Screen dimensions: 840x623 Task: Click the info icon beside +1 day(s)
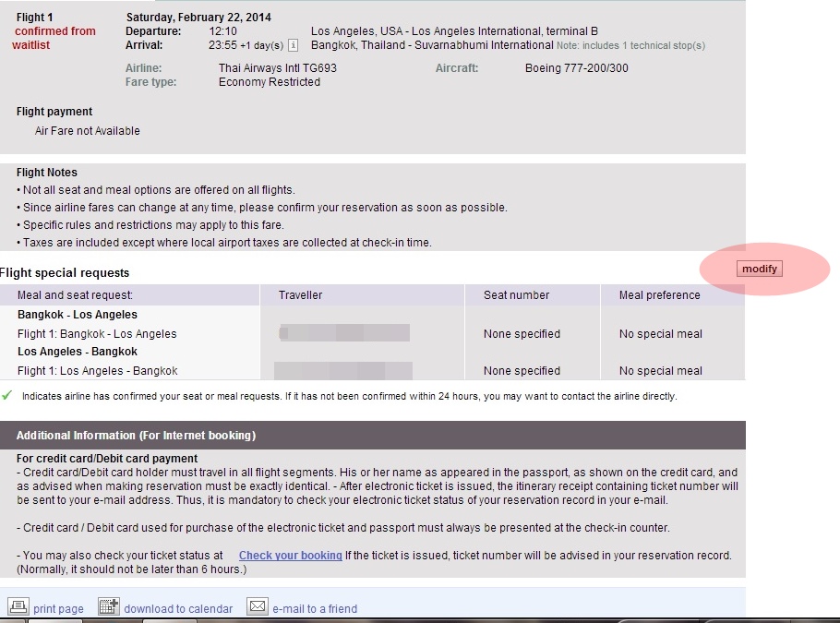293,45
